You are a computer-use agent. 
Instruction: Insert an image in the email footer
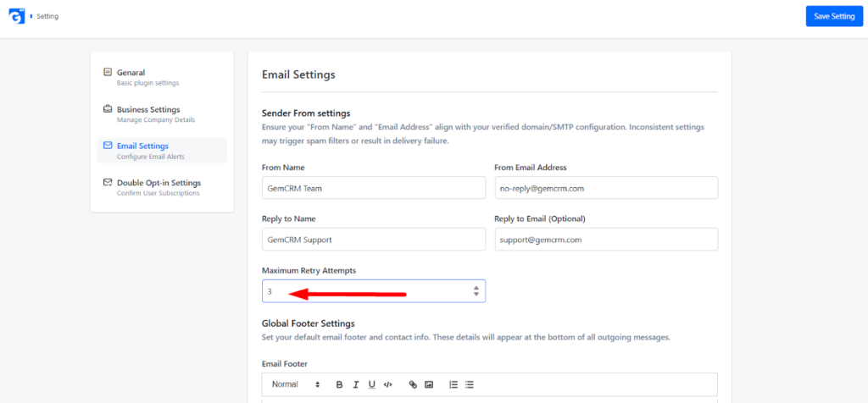pyautogui.click(x=428, y=384)
